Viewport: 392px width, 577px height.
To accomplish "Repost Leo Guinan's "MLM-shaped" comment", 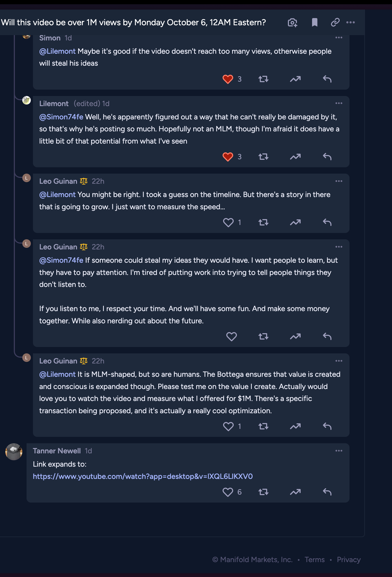I will (263, 427).
